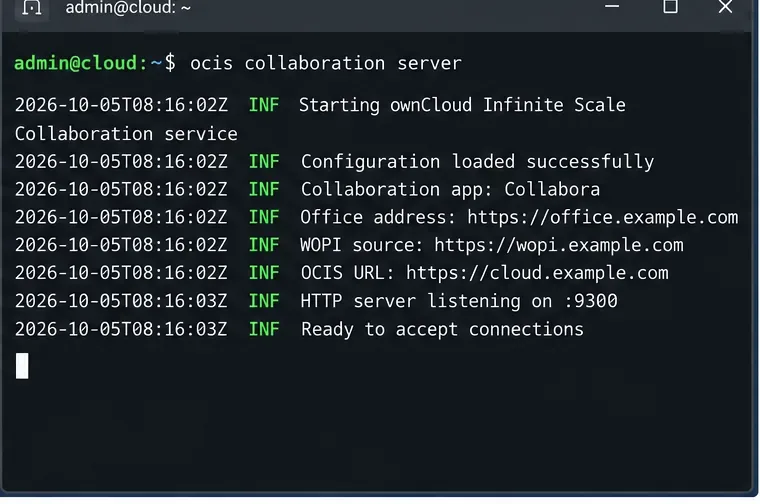This screenshot has height=504, width=760.
Task: Click the https://wopi.example.com WOPI source URL
Action: (559, 245)
